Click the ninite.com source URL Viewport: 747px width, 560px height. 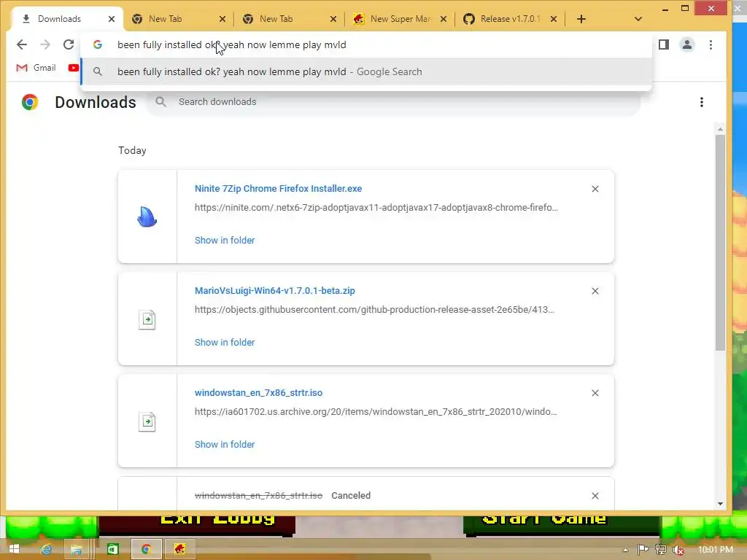(376, 208)
